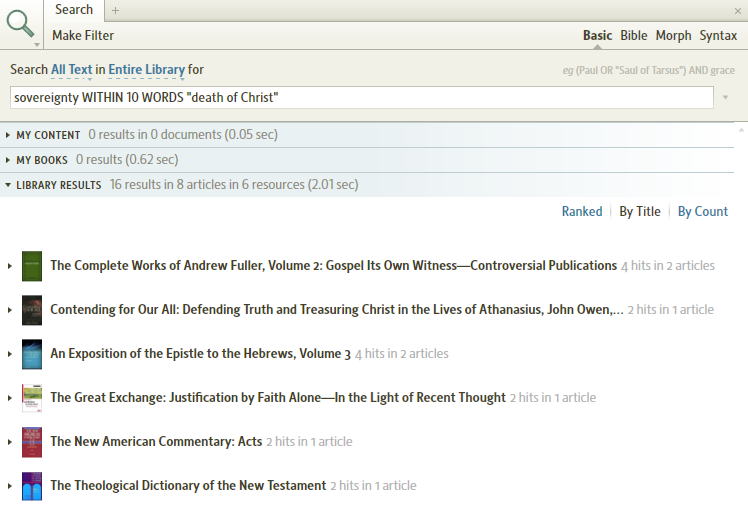The height and width of the screenshot is (525, 748).
Task: Expand Complete Works of Andrew Fuller results
Action: pos(10,266)
